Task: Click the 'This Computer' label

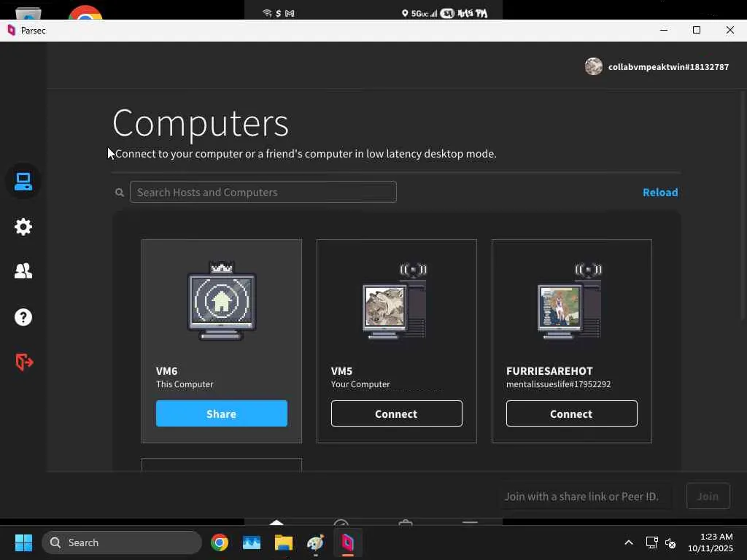Action: (185, 384)
